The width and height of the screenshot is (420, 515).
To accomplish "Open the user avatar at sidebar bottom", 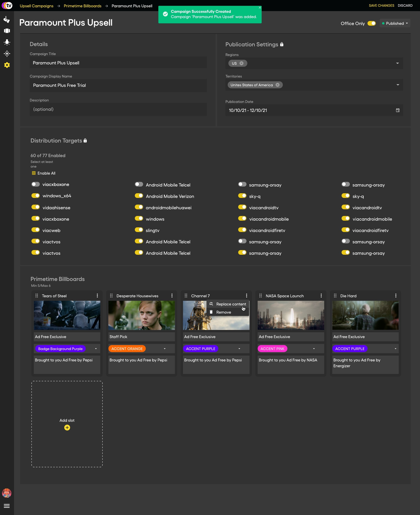I will 7,493.
